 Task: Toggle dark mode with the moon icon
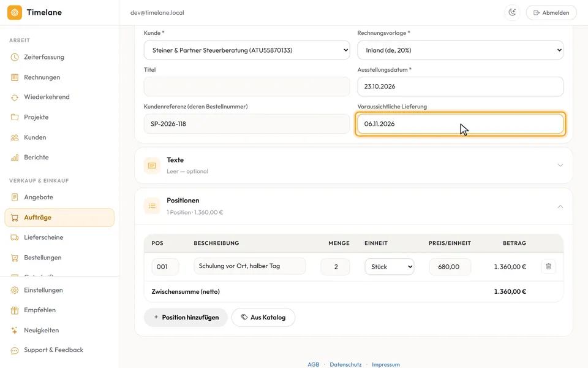[512, 12]
